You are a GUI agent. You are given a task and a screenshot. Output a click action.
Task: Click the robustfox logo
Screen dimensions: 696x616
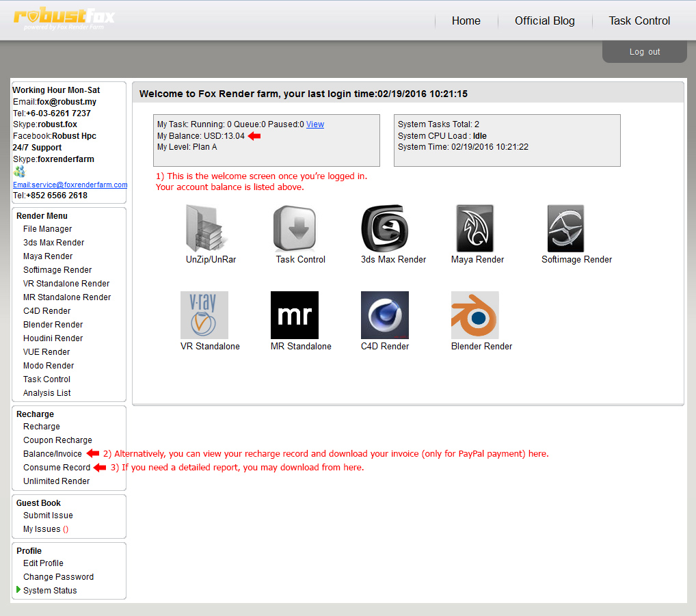64,18
